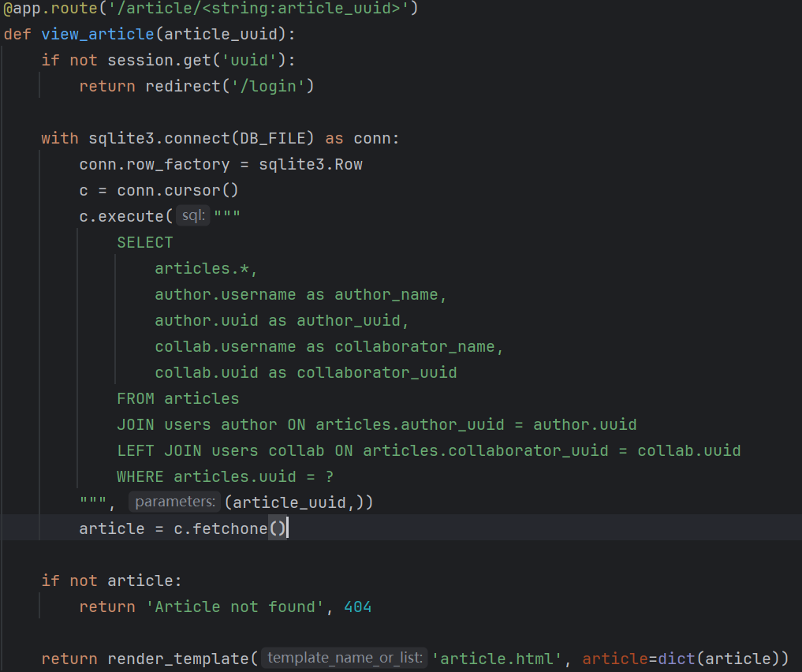Screen dimensions: 802x672
Task: Click the "WHERE articles.uuid = ?" clause
Action: [225, 476]
